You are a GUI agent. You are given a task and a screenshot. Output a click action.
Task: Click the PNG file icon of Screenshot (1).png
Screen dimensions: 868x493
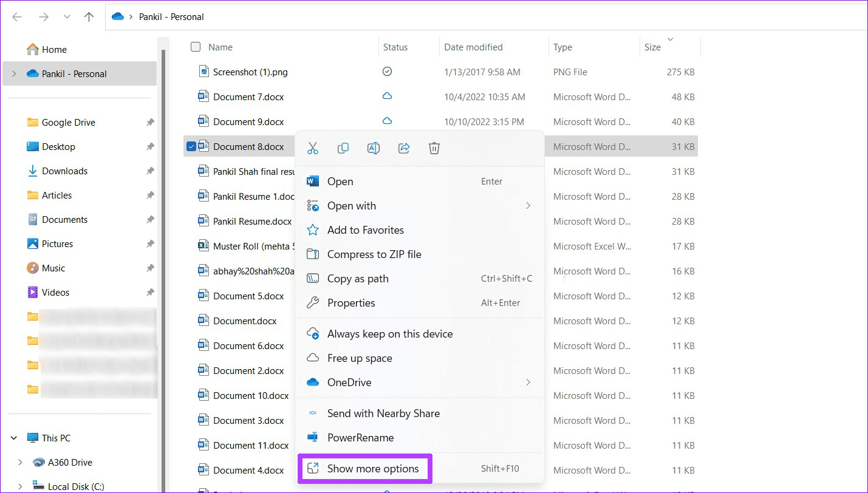[x=203, y=72]
